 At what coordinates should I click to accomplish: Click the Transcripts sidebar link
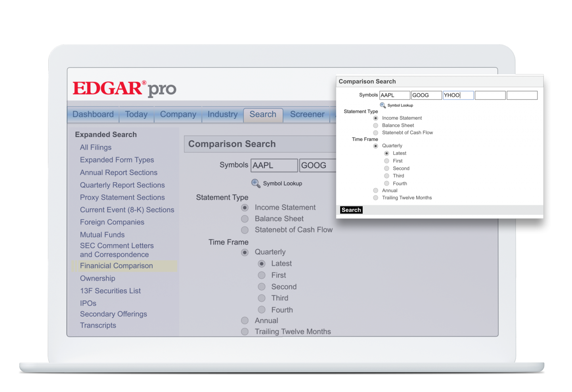(98, 325)
